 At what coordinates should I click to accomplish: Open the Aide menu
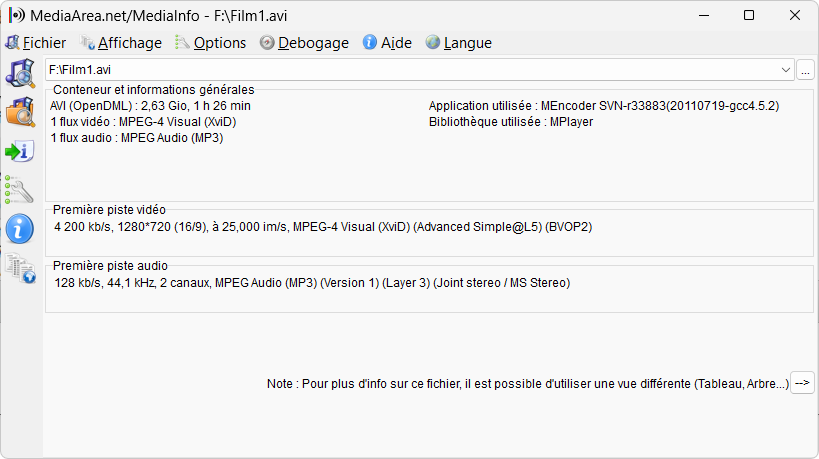(388, 43)
